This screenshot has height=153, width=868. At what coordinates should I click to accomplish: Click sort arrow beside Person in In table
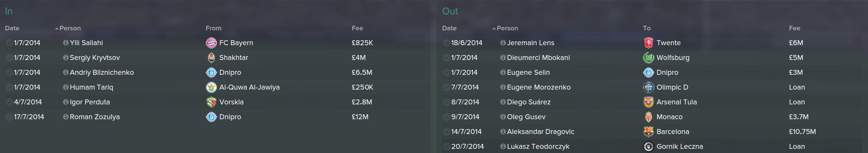57,28
